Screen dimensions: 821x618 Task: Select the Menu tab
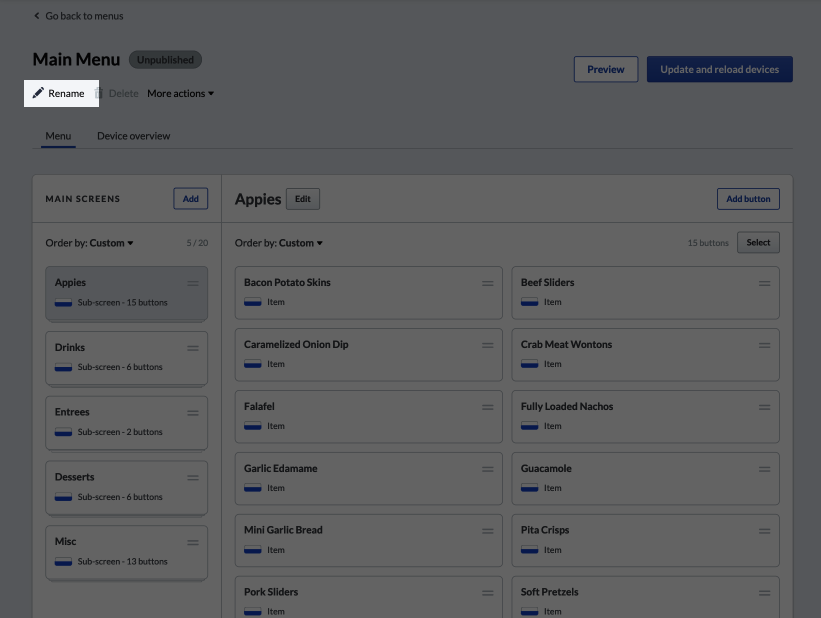point(58,136)
